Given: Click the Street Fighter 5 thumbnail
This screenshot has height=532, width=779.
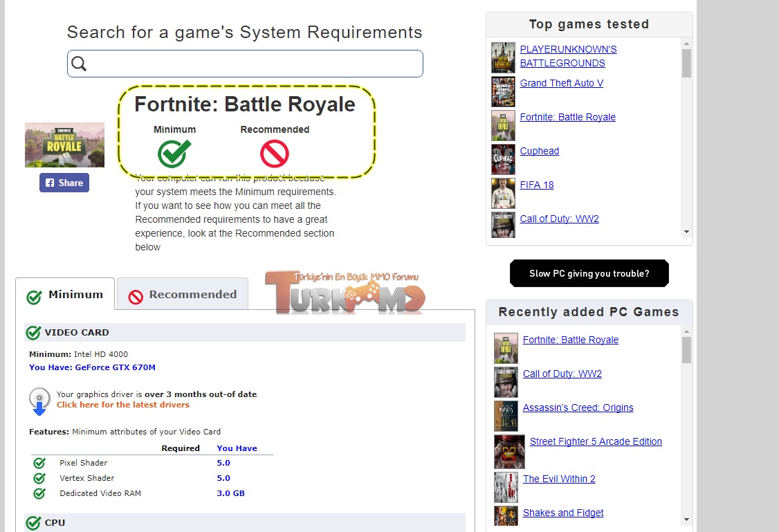Looking at the screenshot, I should [510, 452].
